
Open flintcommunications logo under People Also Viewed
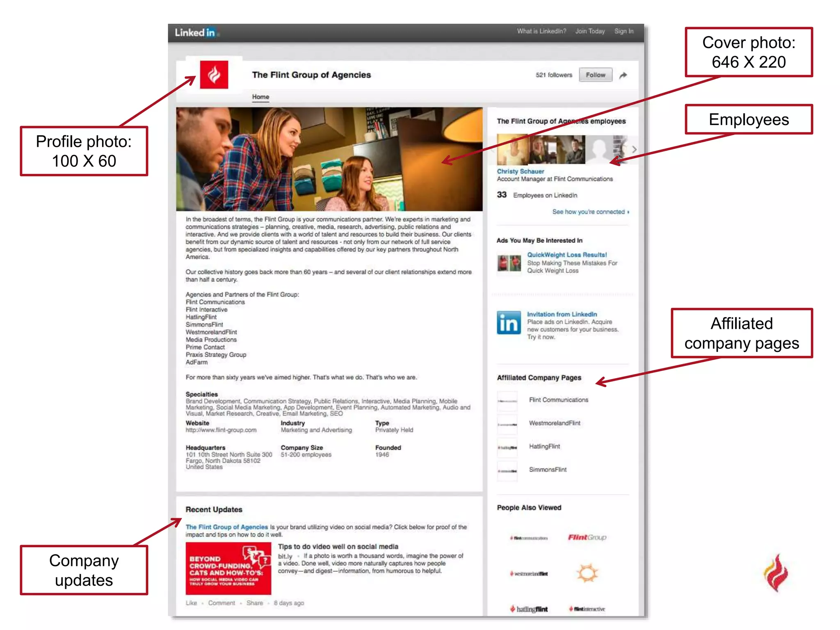point(529,538)
